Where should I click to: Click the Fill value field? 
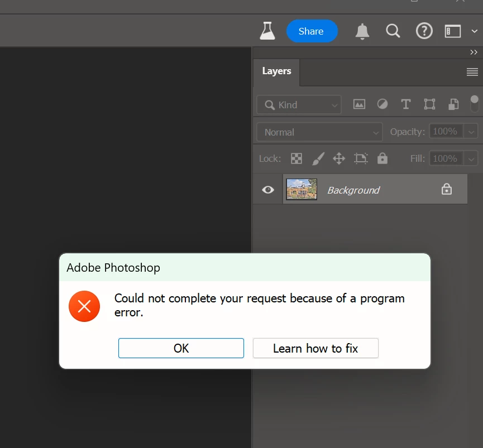pos(446,158)
